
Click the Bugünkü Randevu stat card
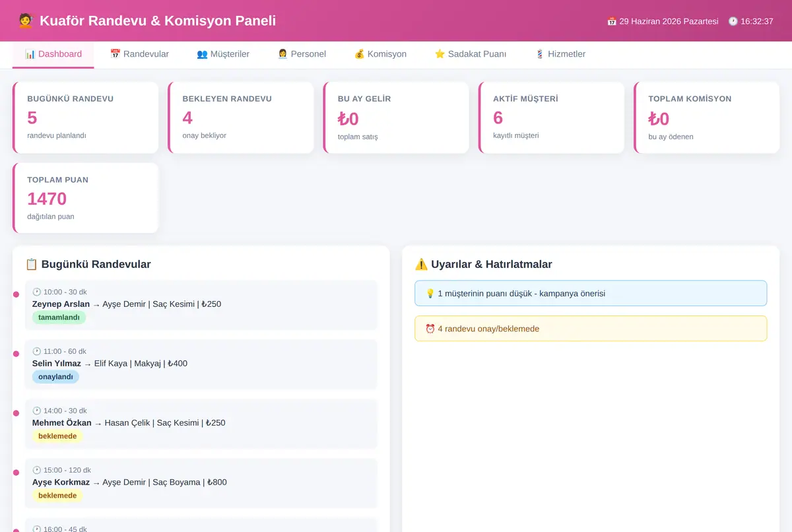[x=86, y=117]
